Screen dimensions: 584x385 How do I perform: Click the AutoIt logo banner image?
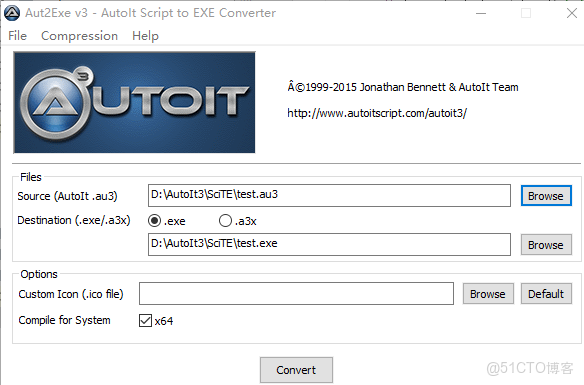point(134,102)
